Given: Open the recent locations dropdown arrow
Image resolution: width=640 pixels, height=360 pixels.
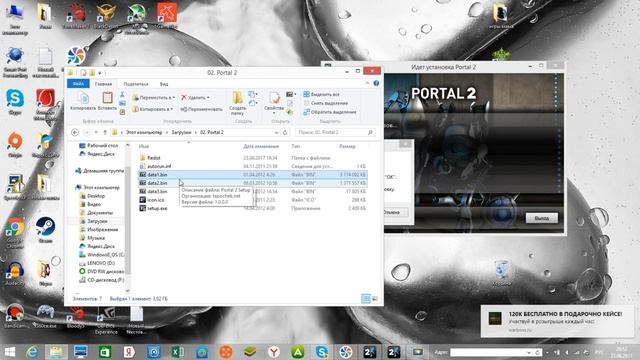Looking at the screenshot, I should [96, 132].
